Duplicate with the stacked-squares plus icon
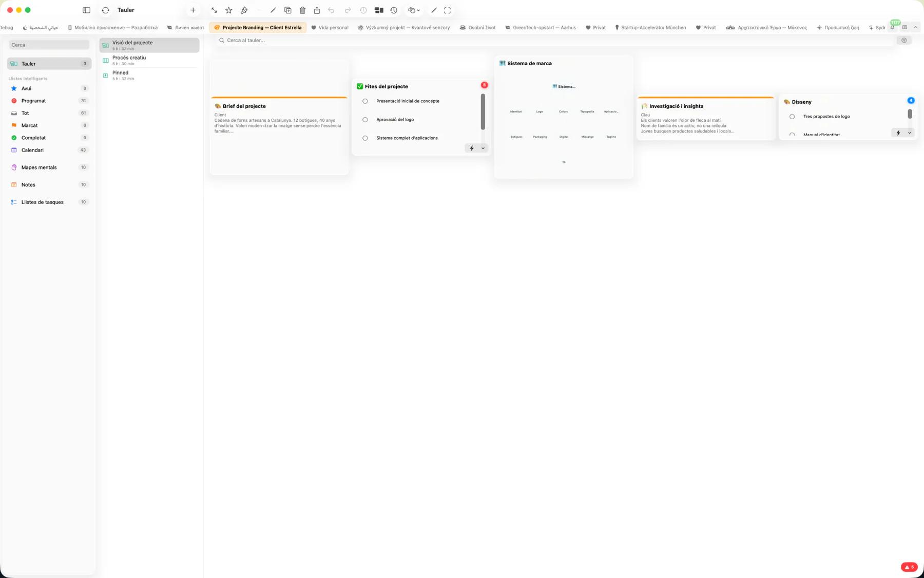Image resolution: width=924 pixels, height=578 pixels. (x=288, y=10)
